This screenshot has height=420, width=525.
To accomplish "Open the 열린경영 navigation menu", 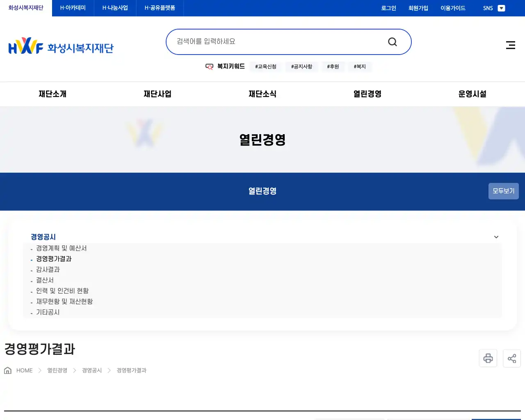I will [x=366, y=94].
